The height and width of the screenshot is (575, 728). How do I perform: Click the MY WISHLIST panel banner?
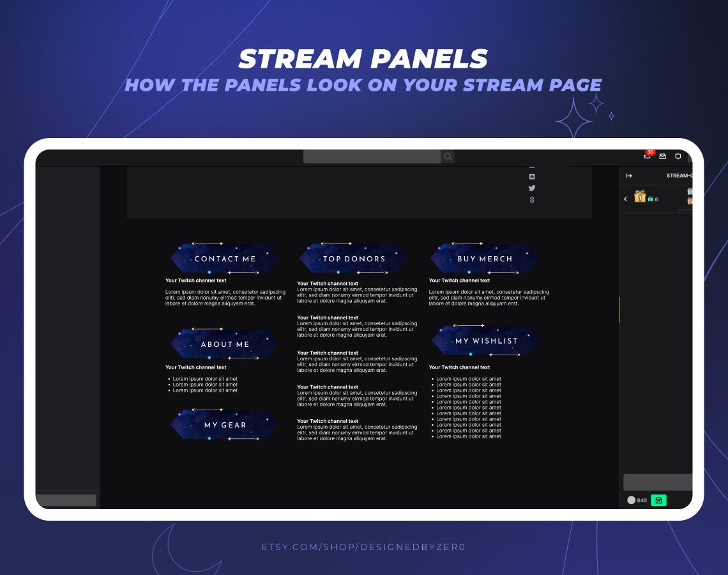(x=485, y=341)
